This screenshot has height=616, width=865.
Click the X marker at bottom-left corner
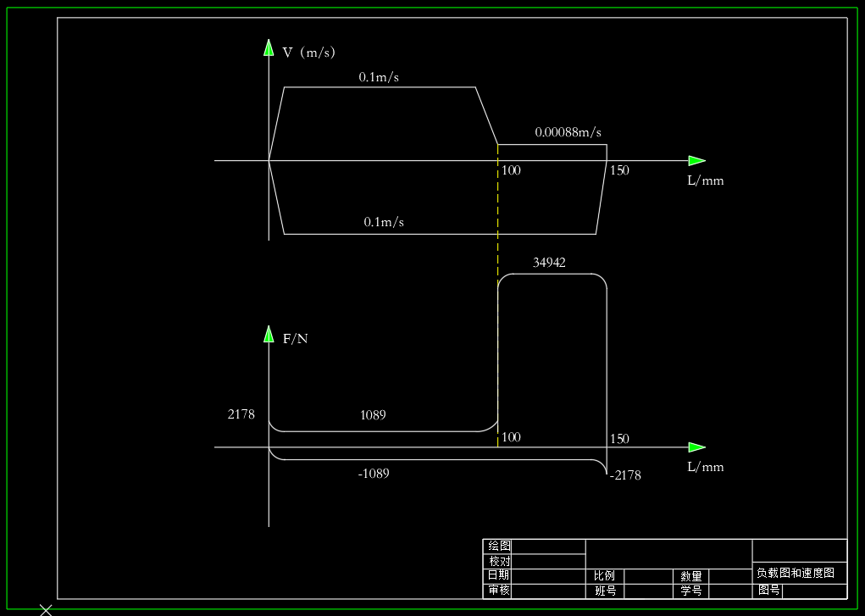tap(46, 610)
